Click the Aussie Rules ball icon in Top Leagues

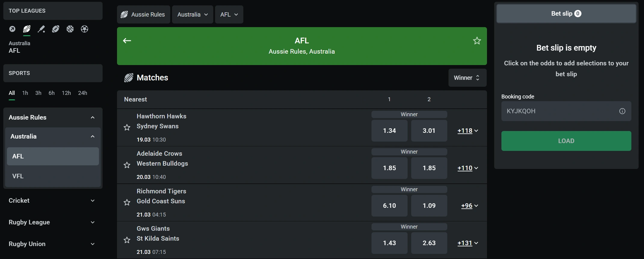click(27, 29)
